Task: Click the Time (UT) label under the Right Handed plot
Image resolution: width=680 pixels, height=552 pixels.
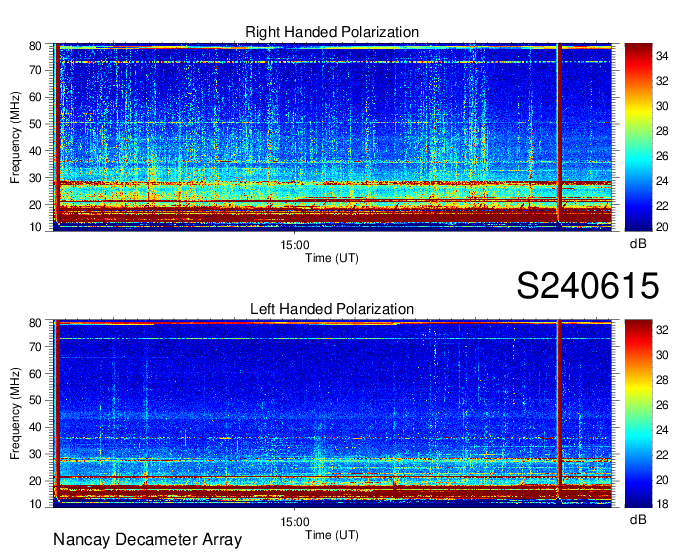Action: 332,258
